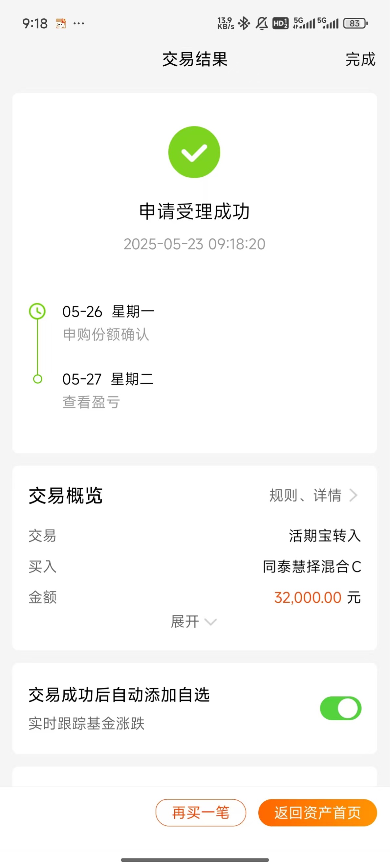Tap the app notification icon beside the time

61,24
